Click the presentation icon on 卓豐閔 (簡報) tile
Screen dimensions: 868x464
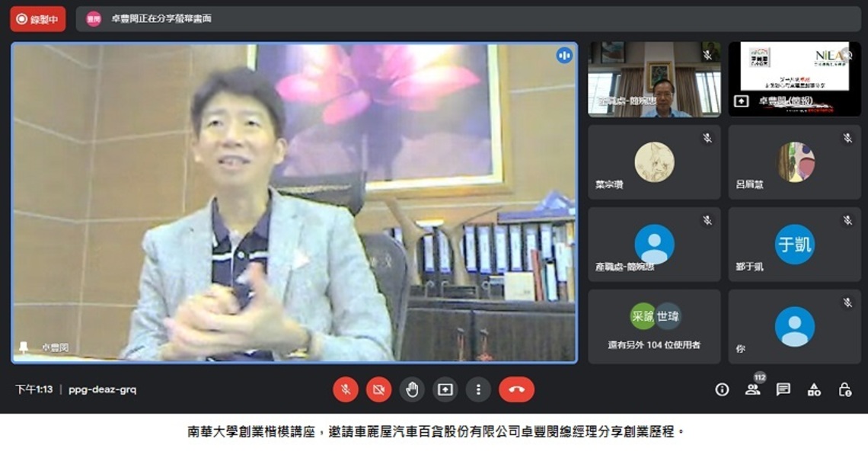(x=742, y=101)
